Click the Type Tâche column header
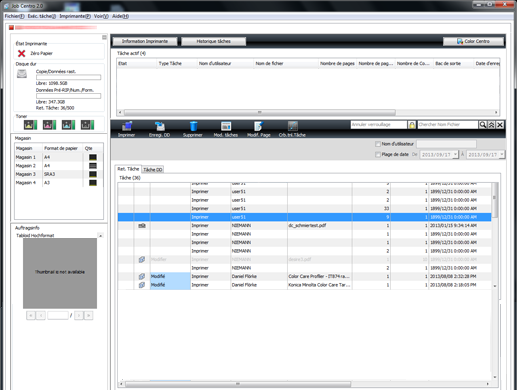The image size is (517, 390). [x=176, y=63]
